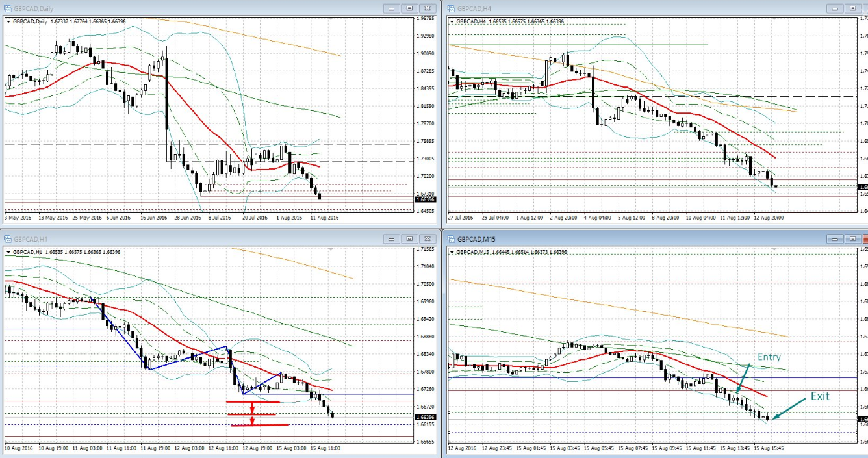Select the Exit text label on M15 chart
This screenshot has height=458, width=868.
(x=820, y=396)
